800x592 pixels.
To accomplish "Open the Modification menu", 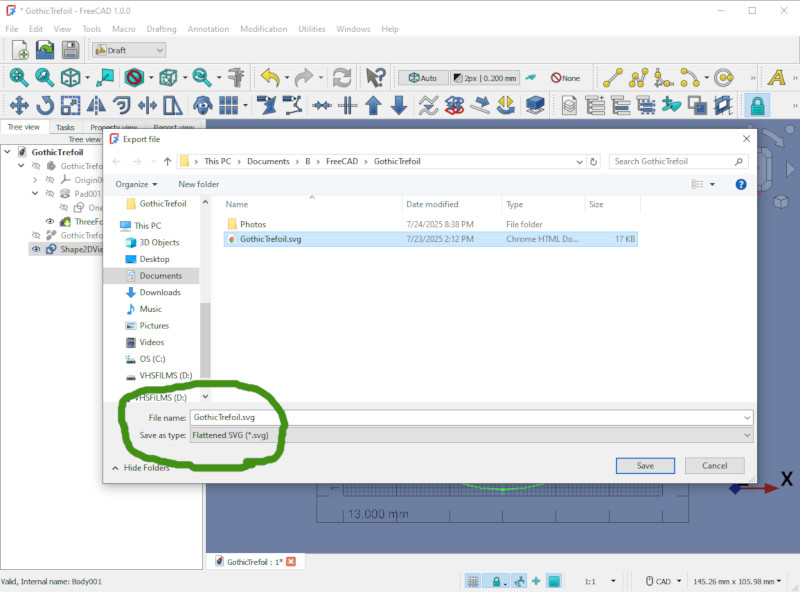I will coord(263,29).
